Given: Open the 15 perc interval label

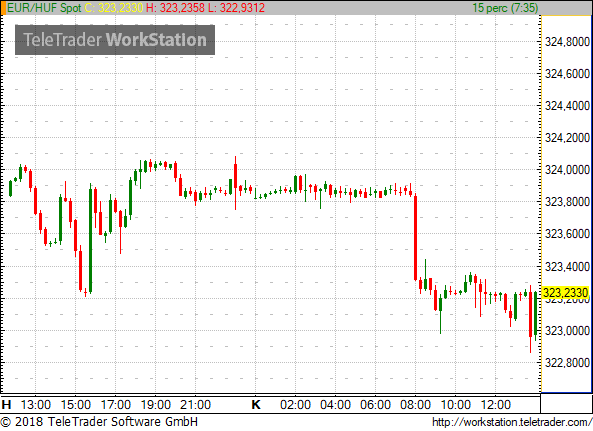Looking at the screenshot, I should coord(505,8).
